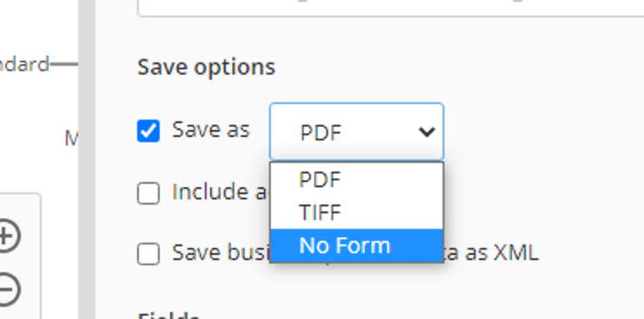Click the gray vertical panel divider
The image size is (644, 319).
(87, 159)
